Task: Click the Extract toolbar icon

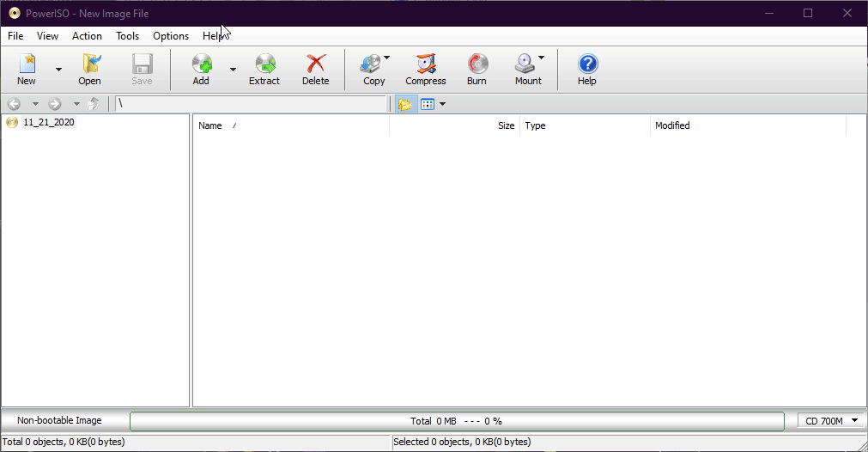Action: (x=264, y=69)
